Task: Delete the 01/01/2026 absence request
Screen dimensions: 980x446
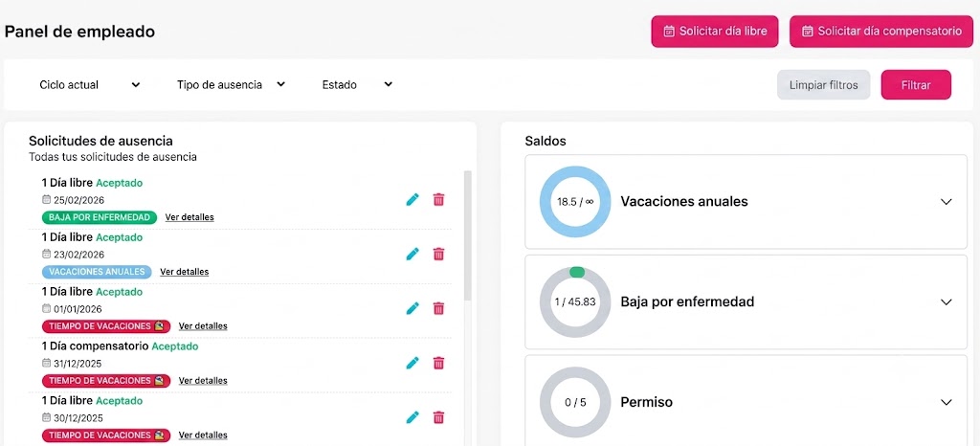Action: click(438, 308)
